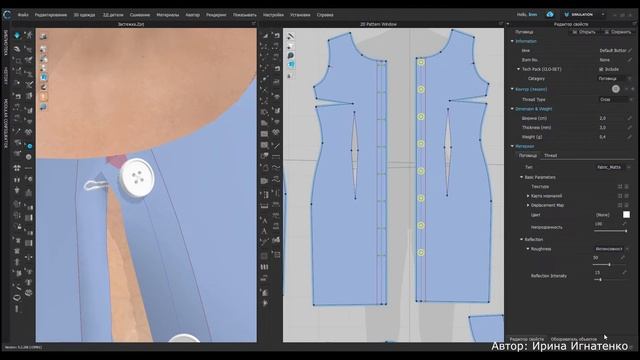Open the Рендеринг menu
The width and height of the screenshot is (640, 360).
pos(216,15)
